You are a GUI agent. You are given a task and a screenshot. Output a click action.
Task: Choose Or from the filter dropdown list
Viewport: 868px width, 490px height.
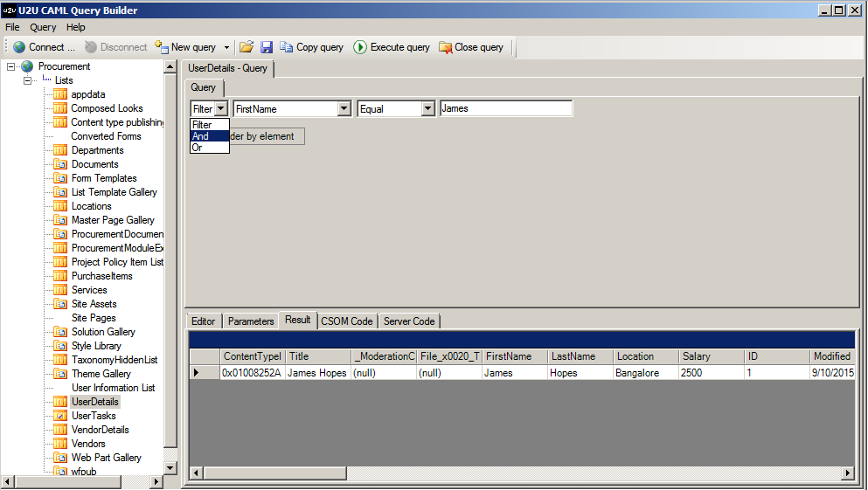pos(209,148)
